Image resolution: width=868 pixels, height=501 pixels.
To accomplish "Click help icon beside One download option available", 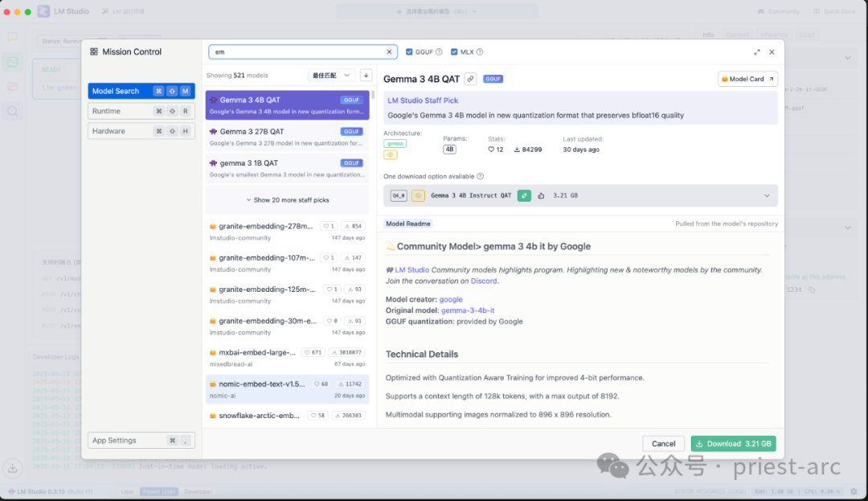I will coord(481,177).
